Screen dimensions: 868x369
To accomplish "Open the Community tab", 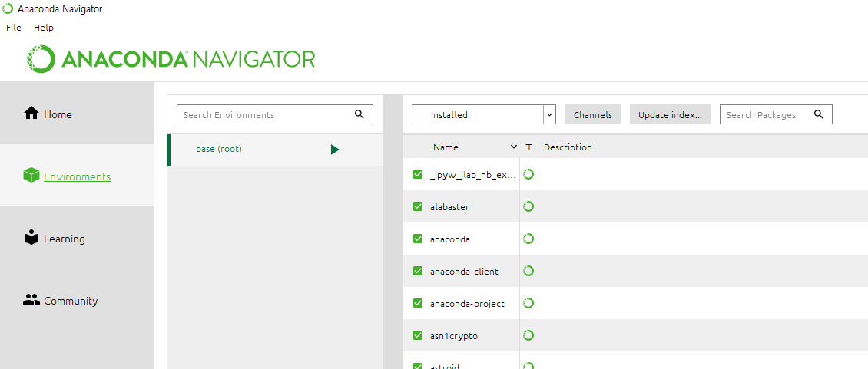I will pyautogui.click(x=77, y=300).
